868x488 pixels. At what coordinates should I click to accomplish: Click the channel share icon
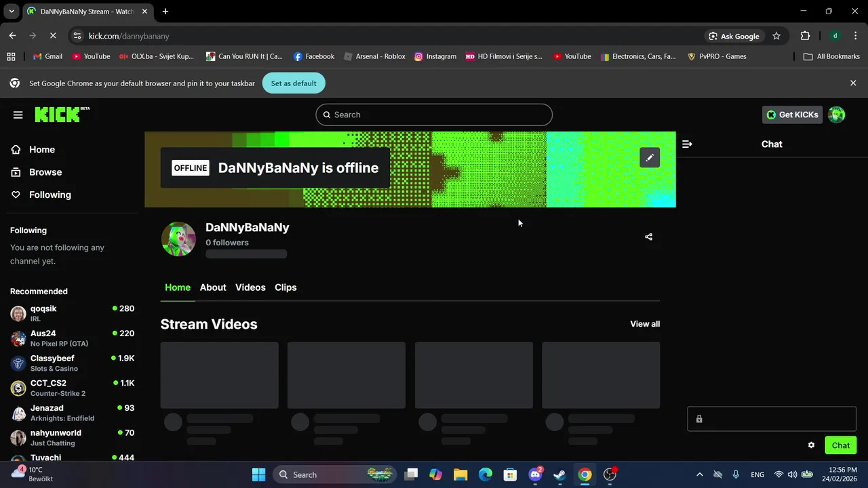(649, 237)
